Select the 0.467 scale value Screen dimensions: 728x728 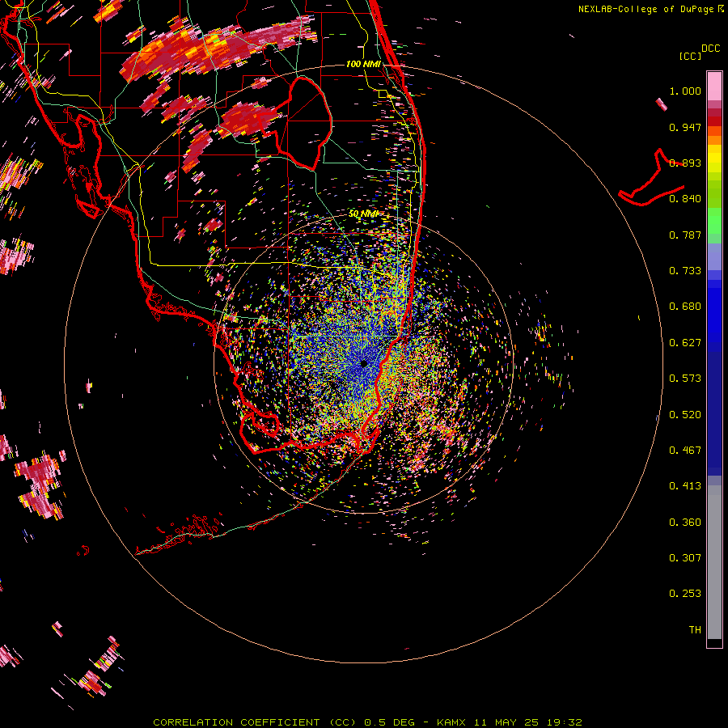[685, 451]
